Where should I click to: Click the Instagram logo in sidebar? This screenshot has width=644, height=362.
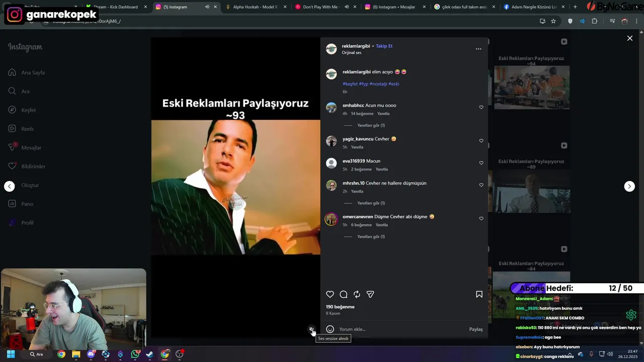point(25,47)
